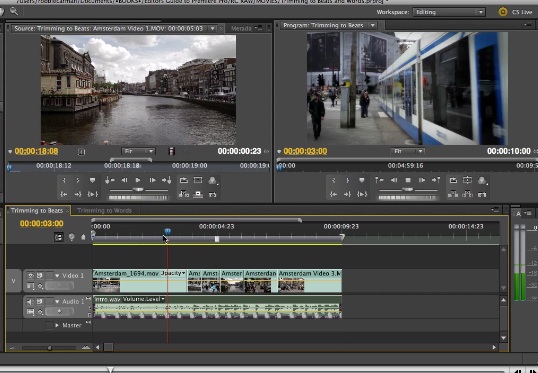Mute Audio 1 track output speaker
This screenshot has height=373, width=538.
[31, 302]
